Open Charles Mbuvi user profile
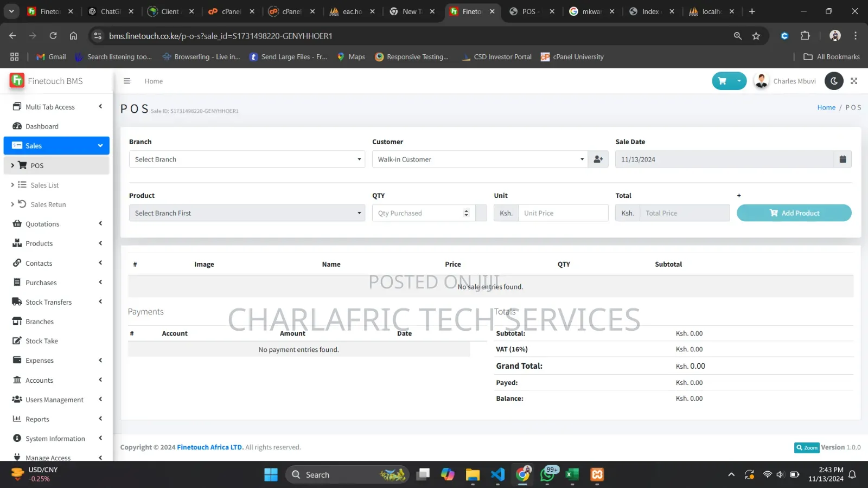Viewport: 868px width, 488px height. (x=785, y=81)
